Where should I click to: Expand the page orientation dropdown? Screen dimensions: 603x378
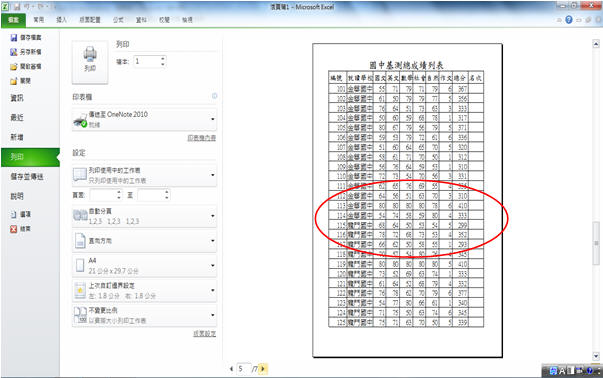tap(144, 241)
